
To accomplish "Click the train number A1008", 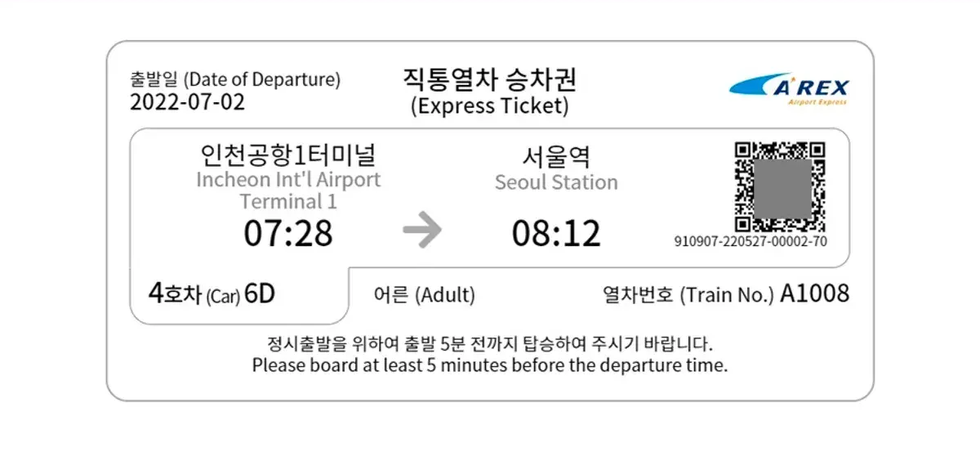I will [814, 293].
